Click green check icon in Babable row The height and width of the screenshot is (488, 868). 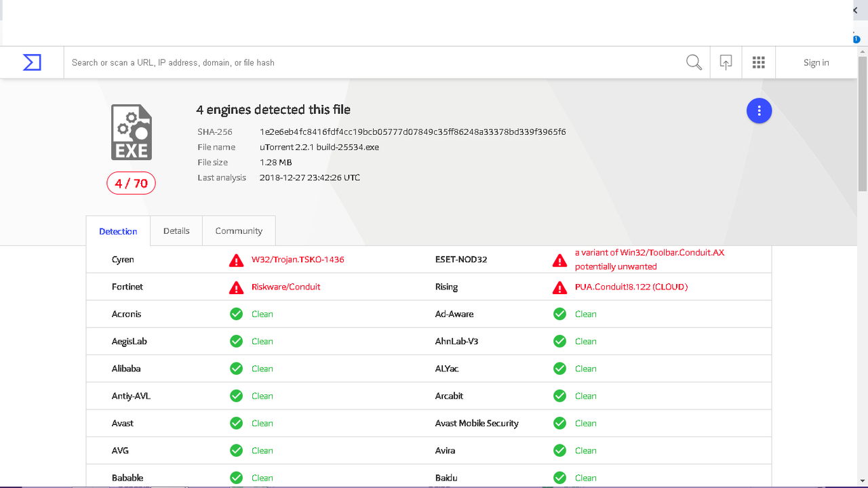point(236,477)
